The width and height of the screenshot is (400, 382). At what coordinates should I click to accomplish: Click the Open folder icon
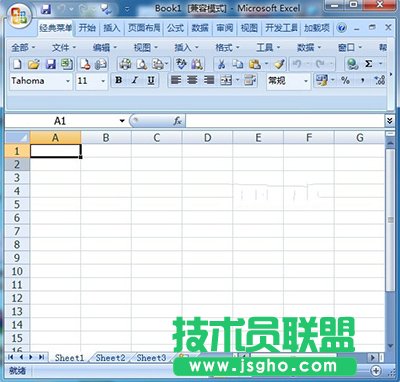pyautogui.click(x=34, y=64)
